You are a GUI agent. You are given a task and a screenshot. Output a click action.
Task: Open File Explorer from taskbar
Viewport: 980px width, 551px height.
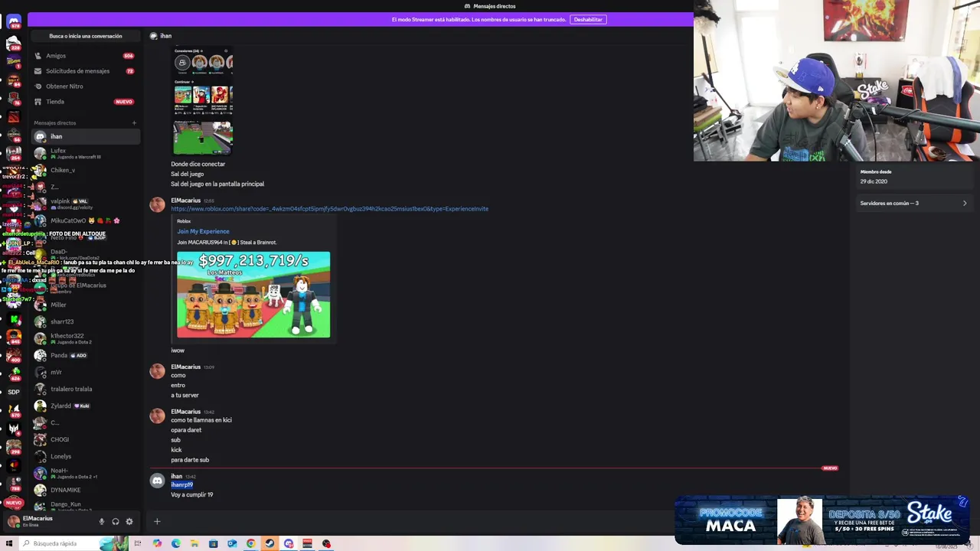pos(194,543)
